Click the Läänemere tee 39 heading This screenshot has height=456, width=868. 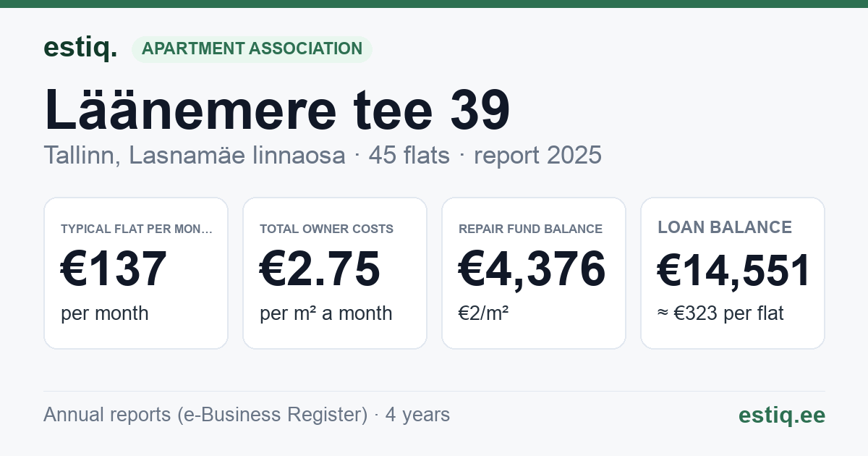click(x=278, y=109)
